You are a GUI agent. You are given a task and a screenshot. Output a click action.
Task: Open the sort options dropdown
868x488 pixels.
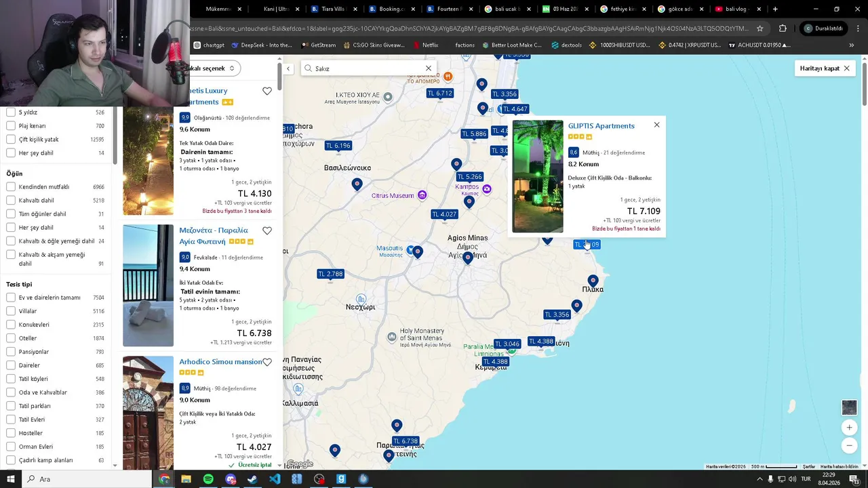coord(212,68)
